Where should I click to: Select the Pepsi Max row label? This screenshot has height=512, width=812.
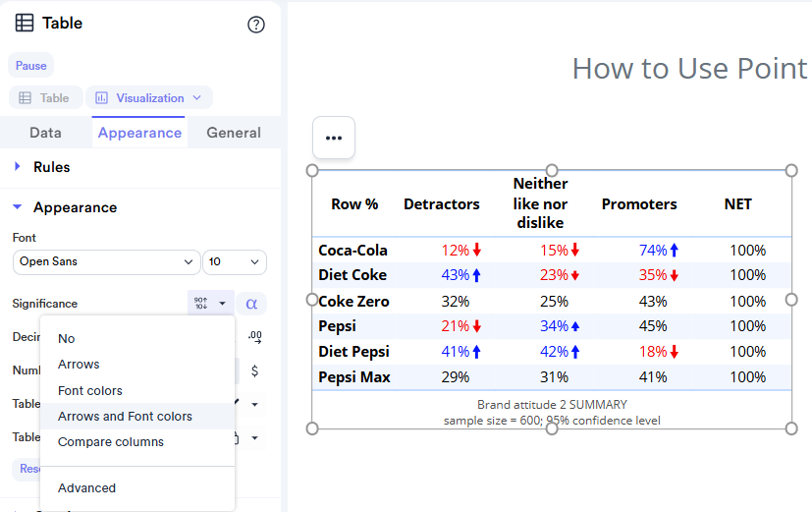pos(354,377)
